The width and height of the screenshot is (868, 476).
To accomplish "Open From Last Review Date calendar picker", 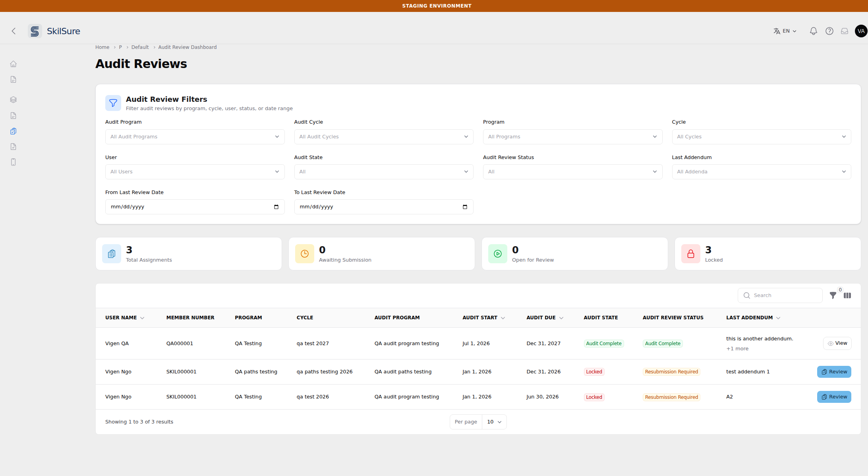I will click(276, 207).
